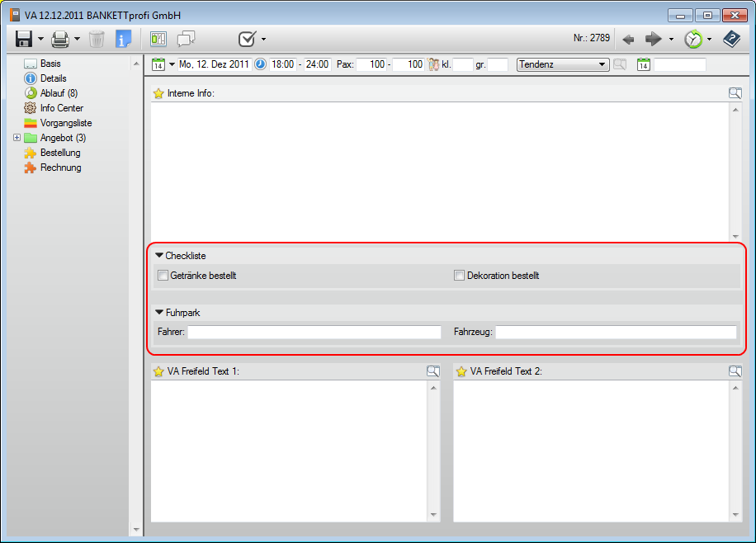The width and height of the screenshot is (756, 543).
Task: Open Rechnung in the navigation tree
Action: click(x=60, y=168)
